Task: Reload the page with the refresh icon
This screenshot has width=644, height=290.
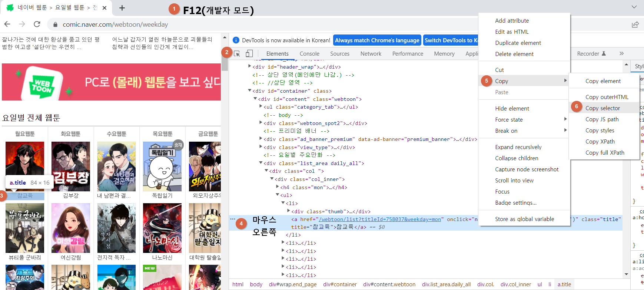Action: (x=37, y=24)
